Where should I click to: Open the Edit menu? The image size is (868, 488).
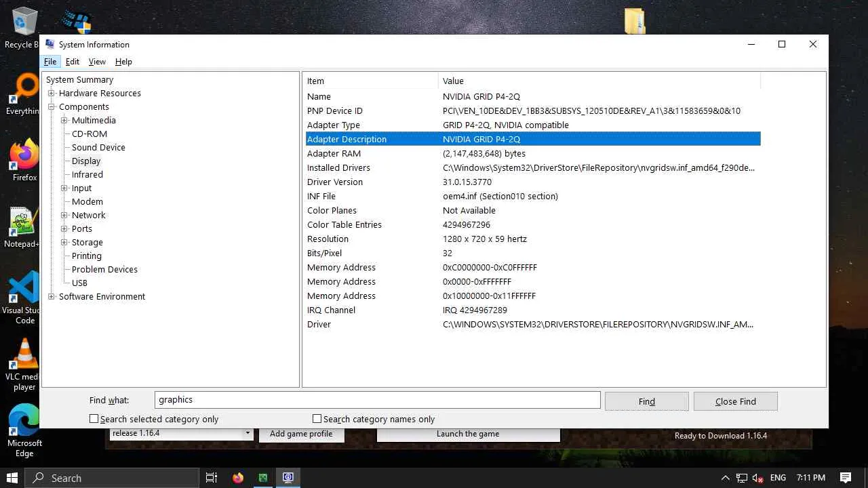[73, 62]
